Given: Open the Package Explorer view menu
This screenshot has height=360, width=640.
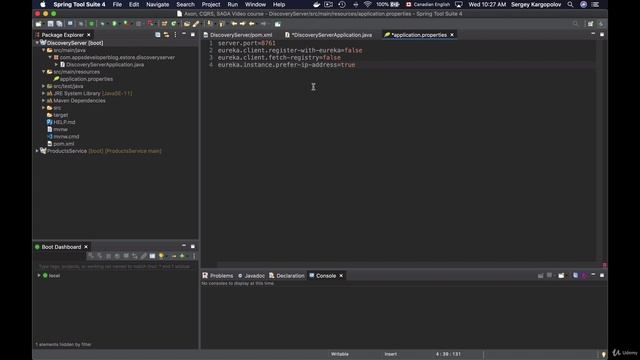Looking at the screenshot, I should (176, 35).
